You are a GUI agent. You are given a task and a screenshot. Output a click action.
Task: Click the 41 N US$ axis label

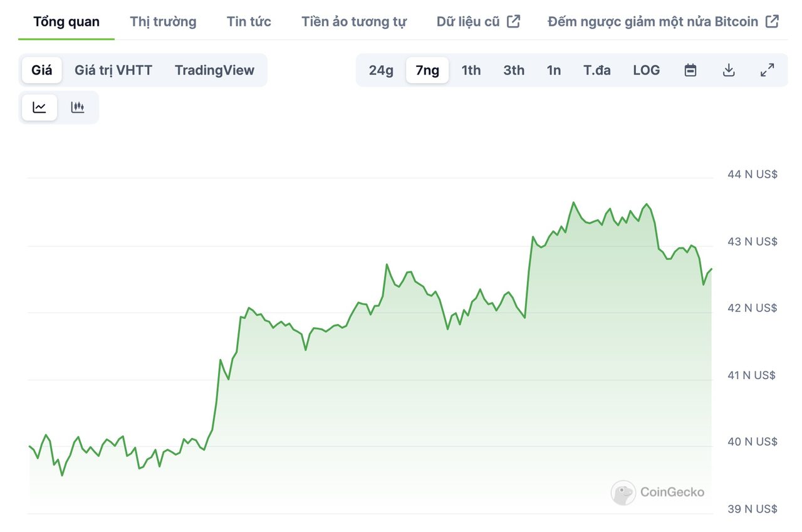(751, 375)
